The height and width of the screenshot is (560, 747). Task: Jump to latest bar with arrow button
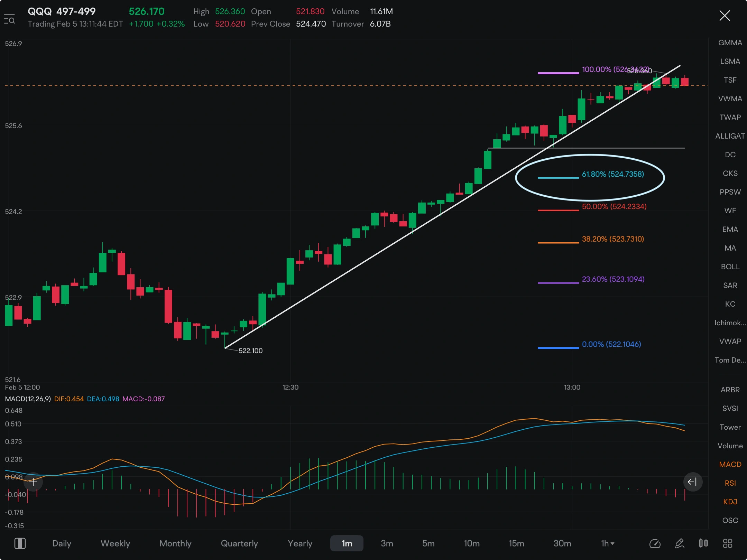pyautogui.click(x=692, y=482)
